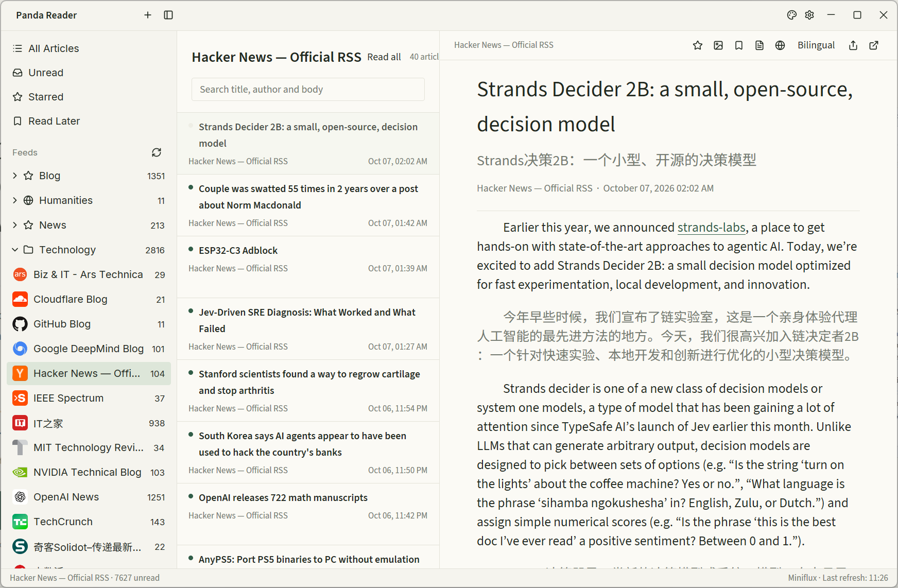Open the IEEE Spectrum feed

(x=89, y=398)
